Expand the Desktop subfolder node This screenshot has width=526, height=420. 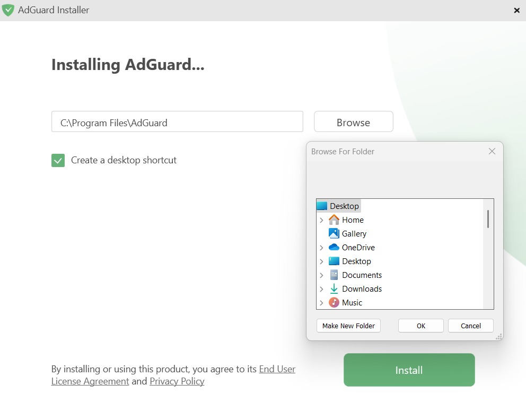click(x=321, y=261)
